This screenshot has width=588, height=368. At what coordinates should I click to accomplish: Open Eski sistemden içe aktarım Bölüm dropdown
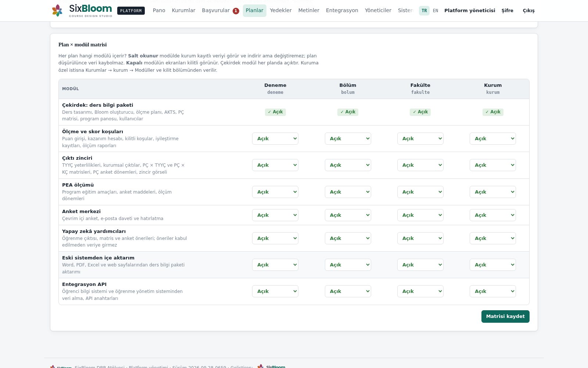[x=348, y=265]
